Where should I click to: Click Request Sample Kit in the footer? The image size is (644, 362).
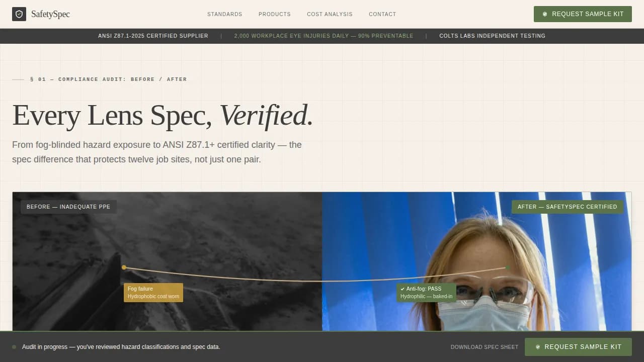coord(578,347)
